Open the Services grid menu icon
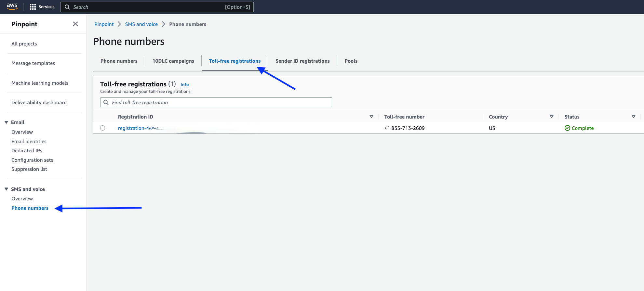Image resolution: width=644 pixels, height=291 pixels. point(33,7)
